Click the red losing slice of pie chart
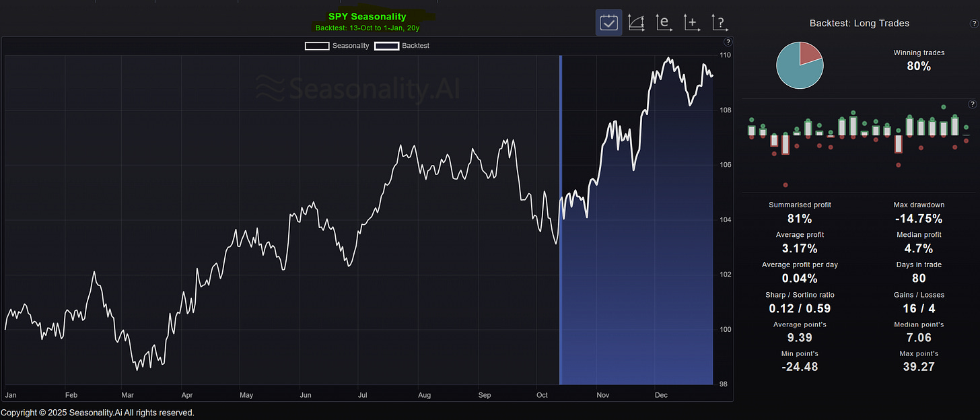Image resolution: width=980 pixels, height=420 pixels. (x=810, y=54)
